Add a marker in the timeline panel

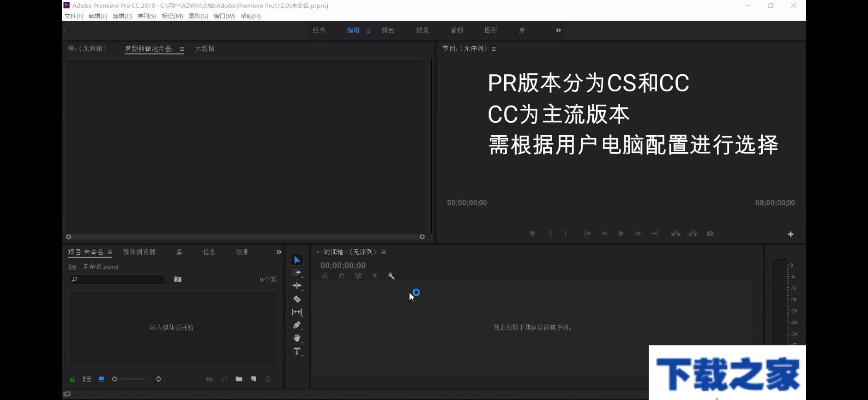374,276
